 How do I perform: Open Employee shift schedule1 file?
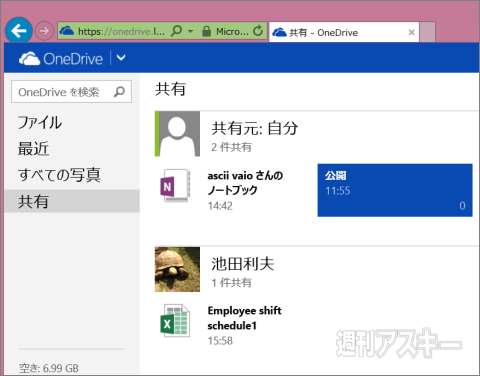point(244,318)
